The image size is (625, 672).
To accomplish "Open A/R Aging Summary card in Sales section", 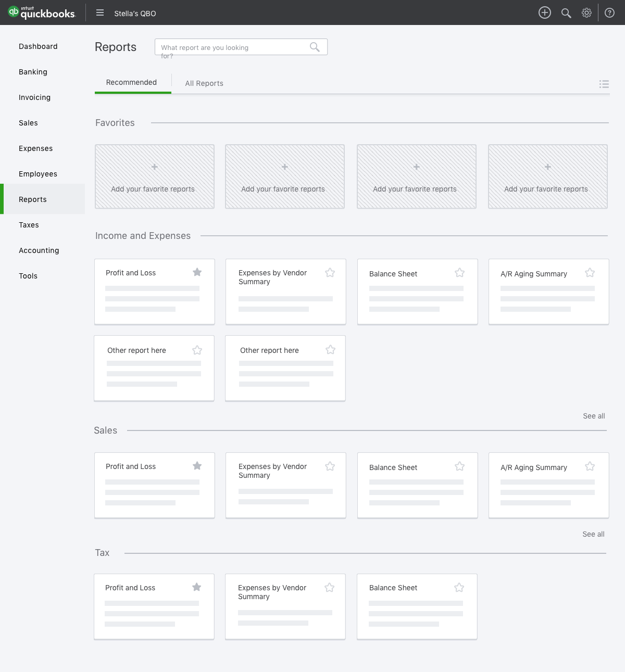I will coord(549,485).
